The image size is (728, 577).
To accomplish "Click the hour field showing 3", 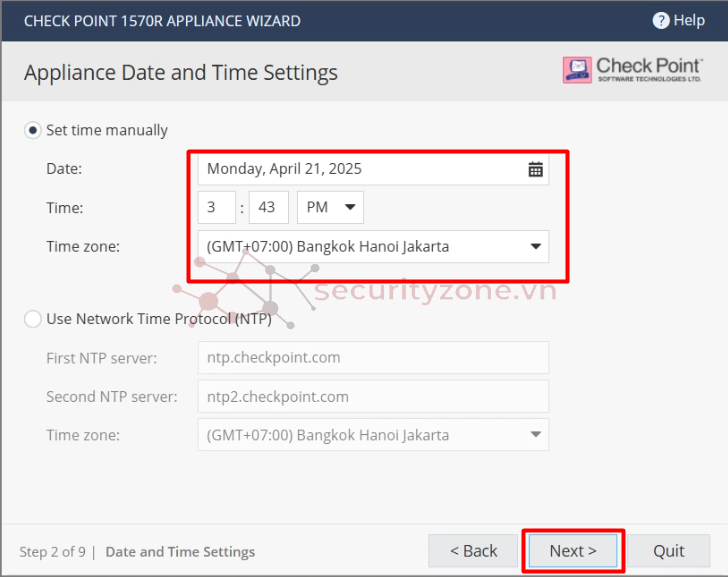I will coord(217,207).
